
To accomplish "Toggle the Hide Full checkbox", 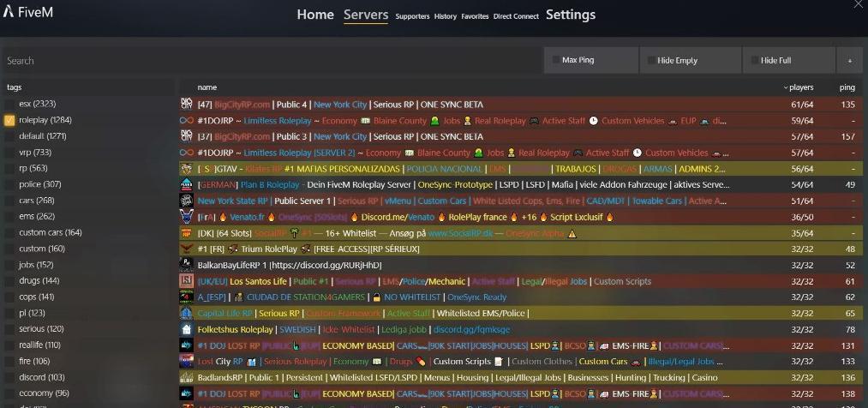I will (754, 61).
